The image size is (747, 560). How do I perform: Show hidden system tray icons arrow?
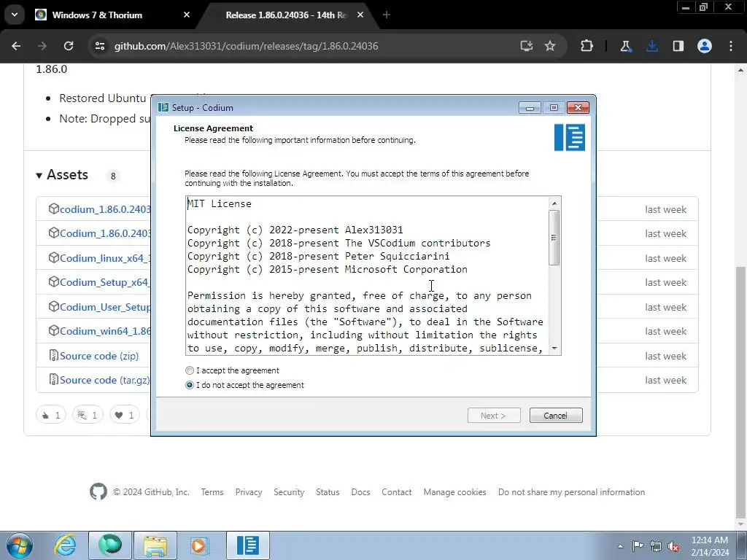pyautogui.click(x=620, y=545)
